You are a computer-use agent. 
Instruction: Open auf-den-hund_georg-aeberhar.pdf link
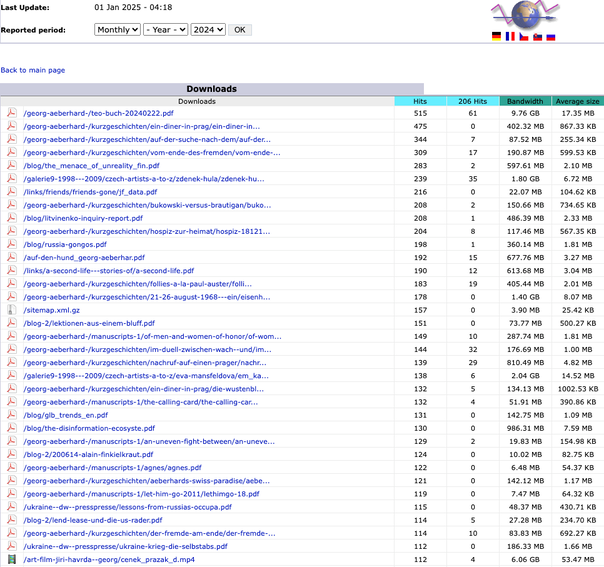tap(84, 257)
